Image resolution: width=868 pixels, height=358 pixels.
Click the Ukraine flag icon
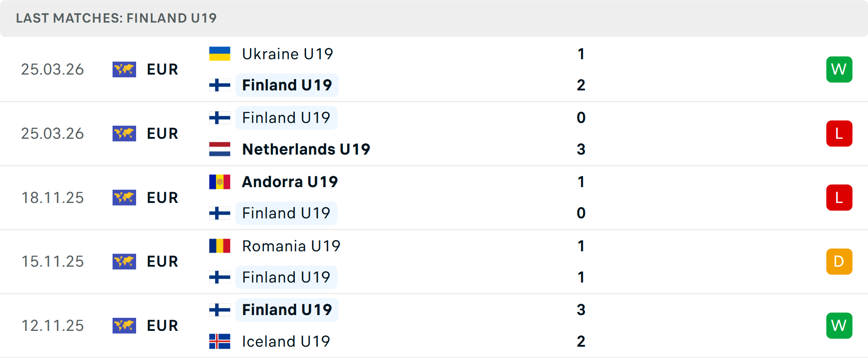point(220,54)
